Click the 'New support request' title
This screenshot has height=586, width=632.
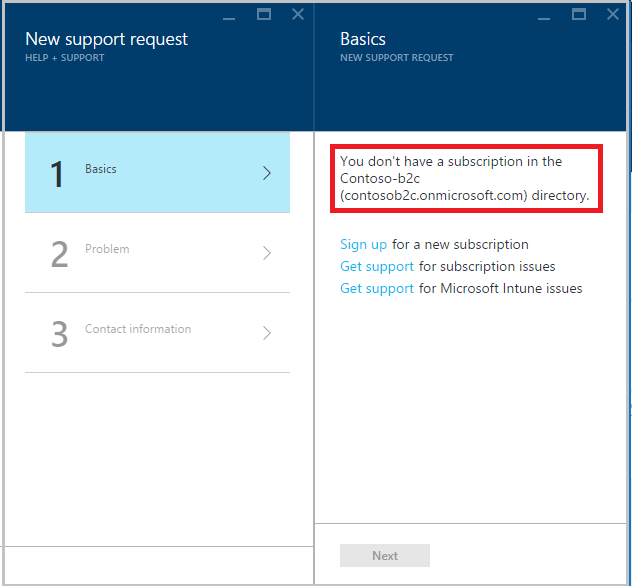pyautogui.click(x=106, y=40)
